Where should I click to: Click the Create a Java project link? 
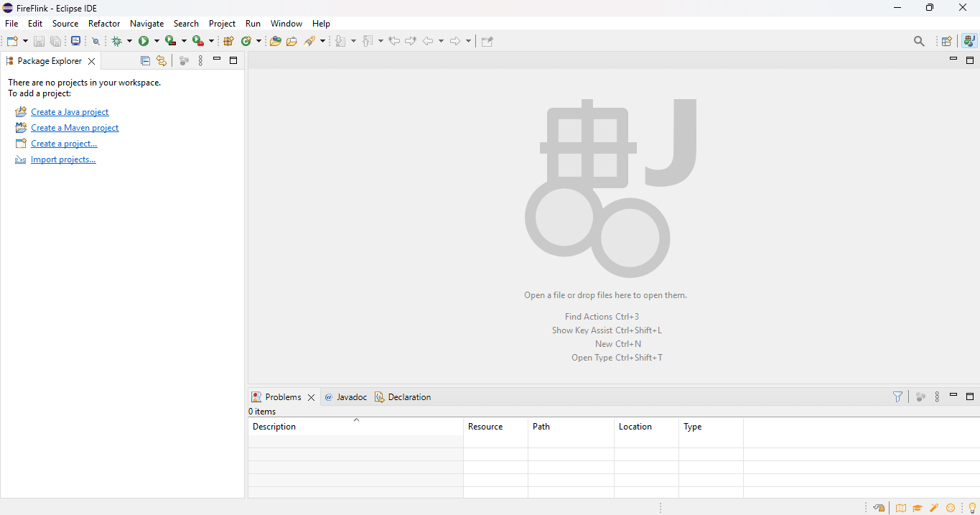(x=70, y=112)
